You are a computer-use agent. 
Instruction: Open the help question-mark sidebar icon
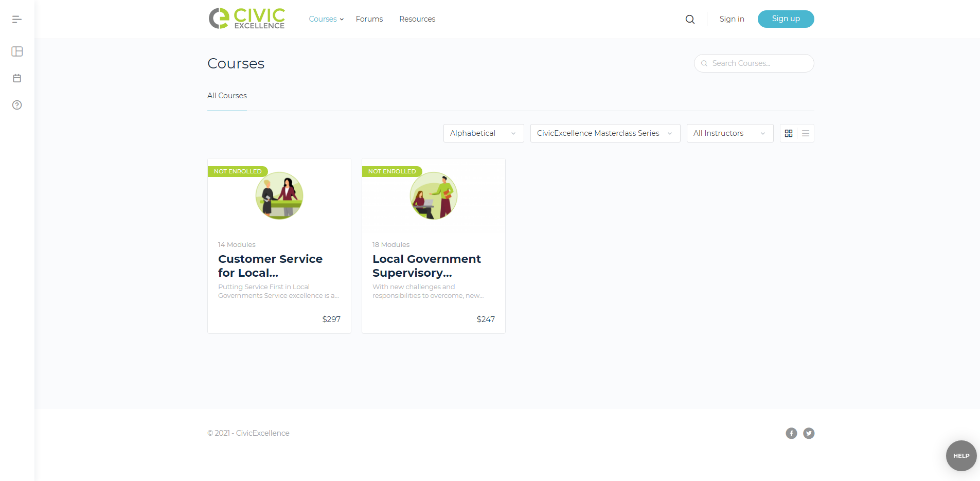click(17, 105)
